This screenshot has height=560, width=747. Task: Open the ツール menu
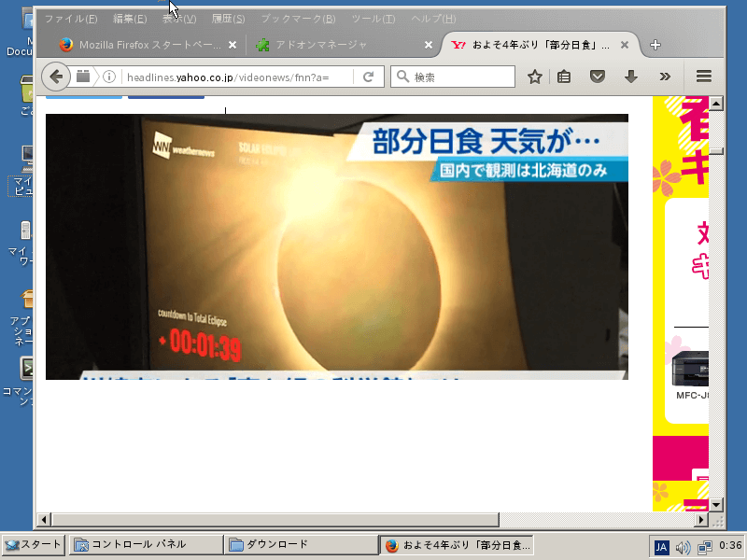[373, 19]
